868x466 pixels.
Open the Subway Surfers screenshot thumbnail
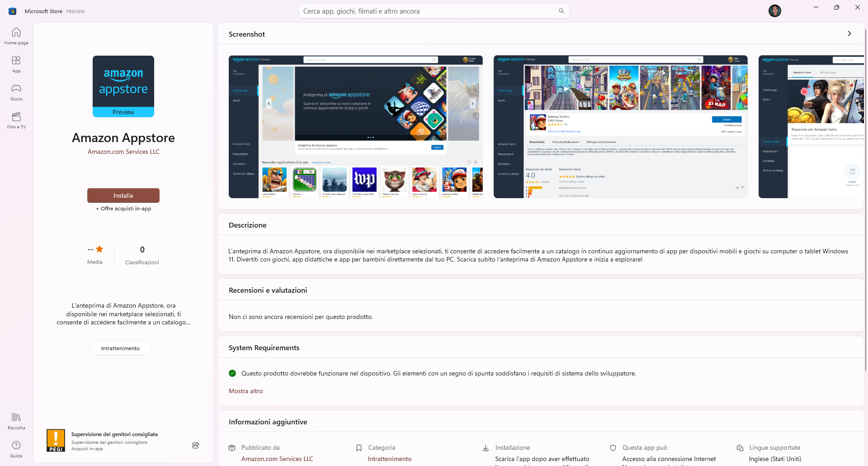(x=620, y=127)
